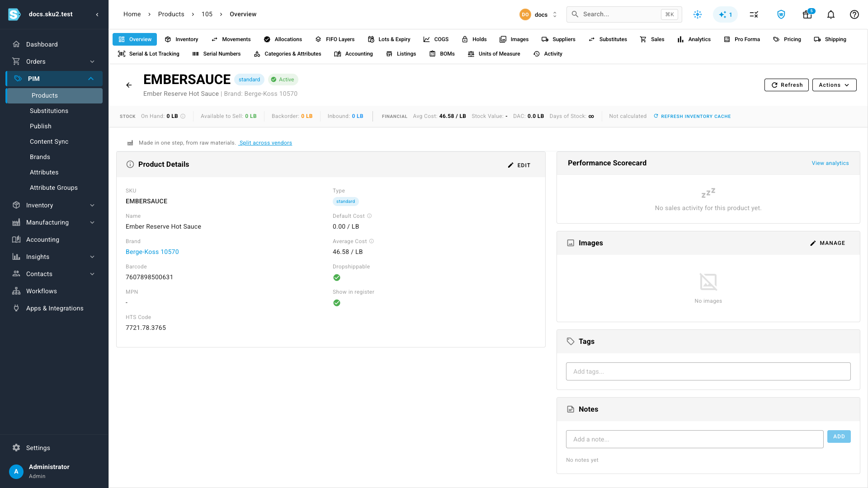Expand the Insights sidebar section

(54, 257)
